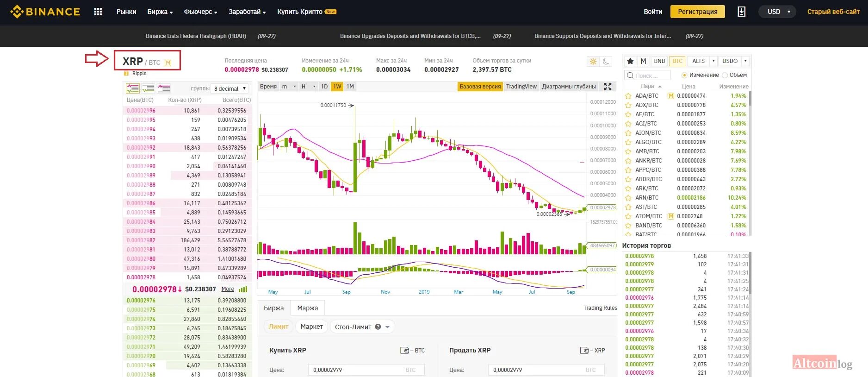
Task: Open Купить Крипто menu item
Action: [306, 12]
